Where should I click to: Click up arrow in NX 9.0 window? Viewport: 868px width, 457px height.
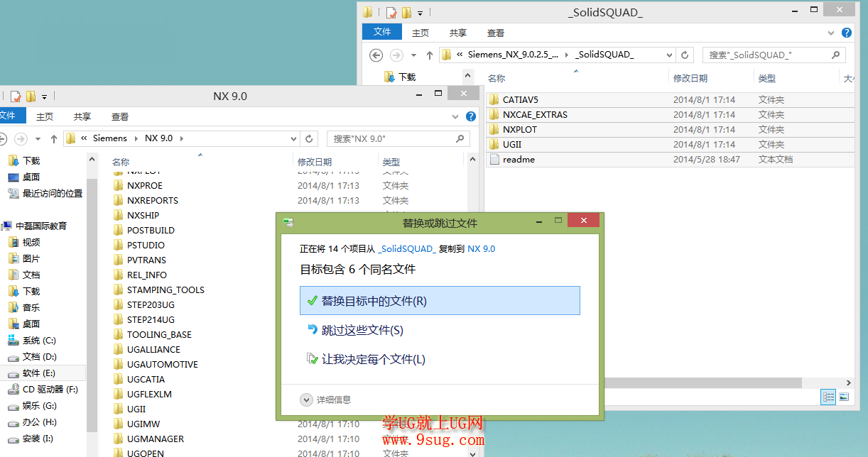coord(54,139)
